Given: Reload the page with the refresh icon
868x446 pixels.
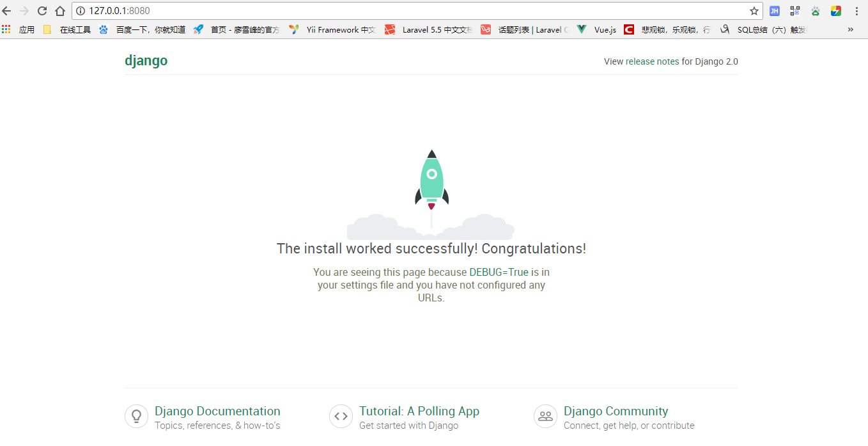Looking at the screenshot, I should click(42, 11).
